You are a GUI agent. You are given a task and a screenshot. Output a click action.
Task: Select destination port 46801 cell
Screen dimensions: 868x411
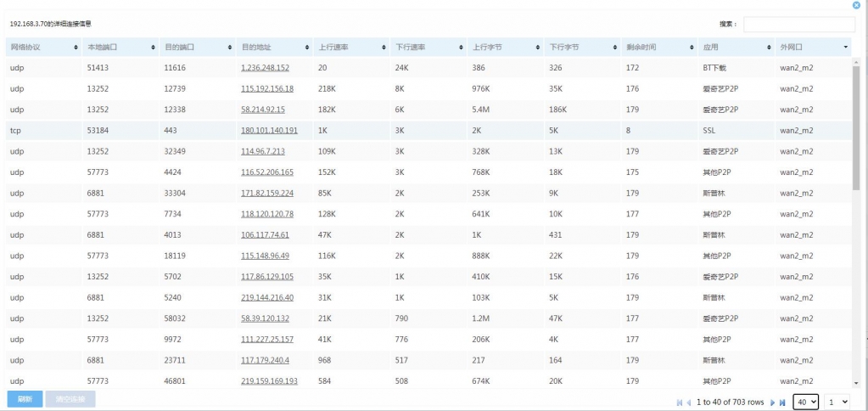coord(197,381)
